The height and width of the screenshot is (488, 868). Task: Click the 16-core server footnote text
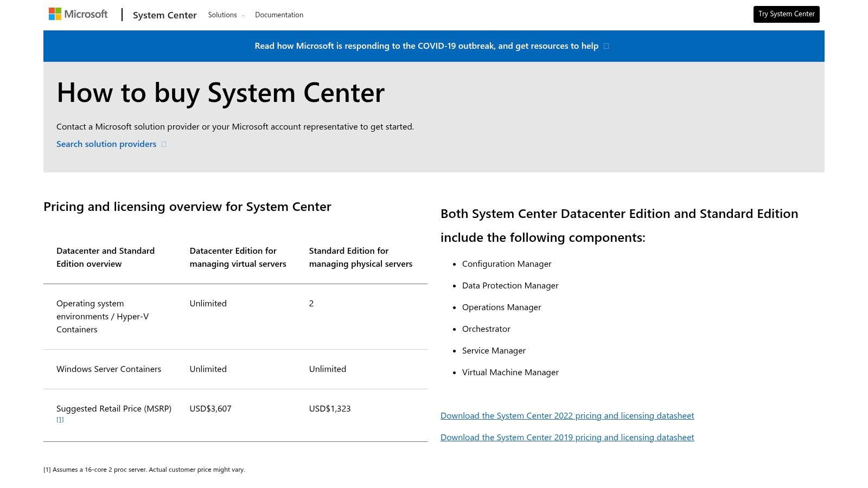point(144,470)
